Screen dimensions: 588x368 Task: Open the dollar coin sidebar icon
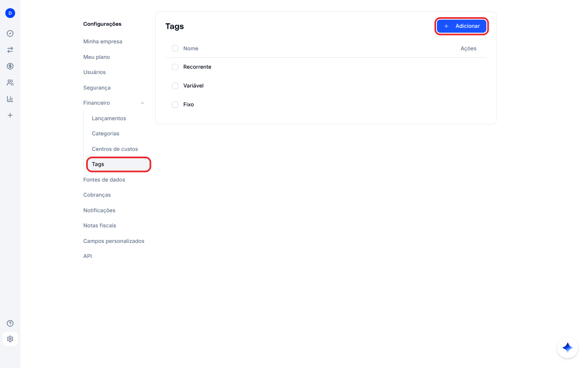tap(10, 66)
